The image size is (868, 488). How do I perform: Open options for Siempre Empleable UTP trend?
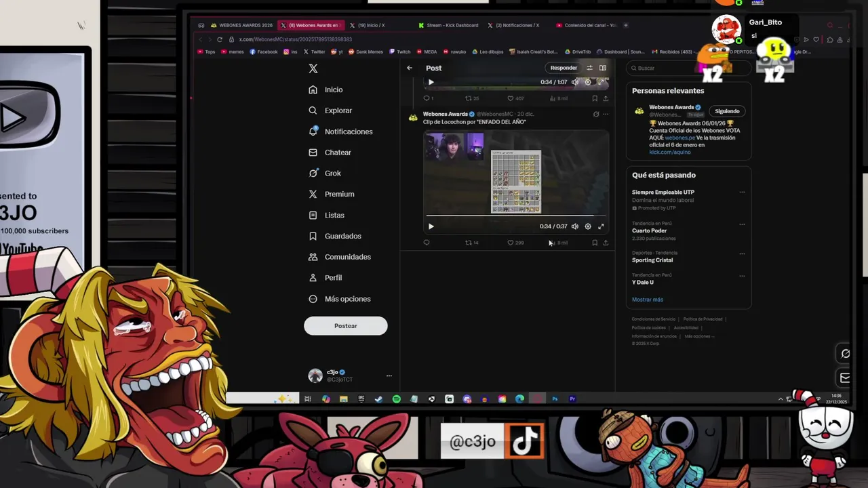coord(742,192)
